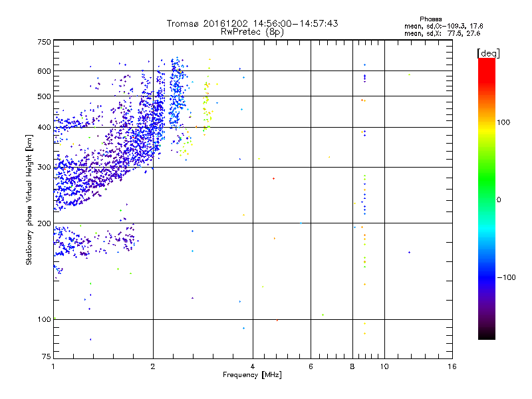Click the "mean, sd,O:-109.3, 17.8" statistics line

pyautogui.click(x=444, y=26)
